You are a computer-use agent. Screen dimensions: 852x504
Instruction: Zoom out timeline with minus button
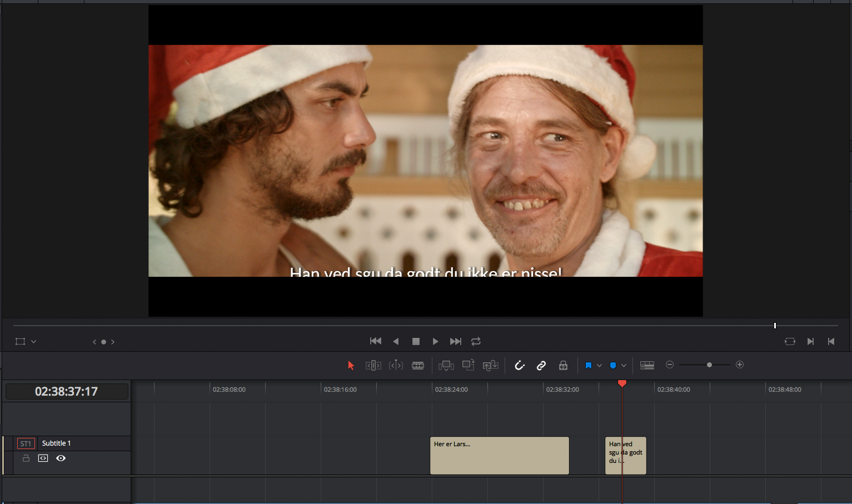click(670, 365)
